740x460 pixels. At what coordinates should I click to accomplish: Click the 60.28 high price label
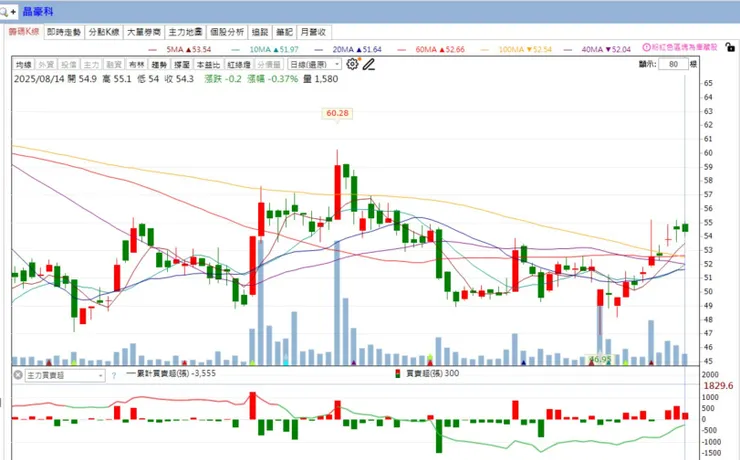337,113
